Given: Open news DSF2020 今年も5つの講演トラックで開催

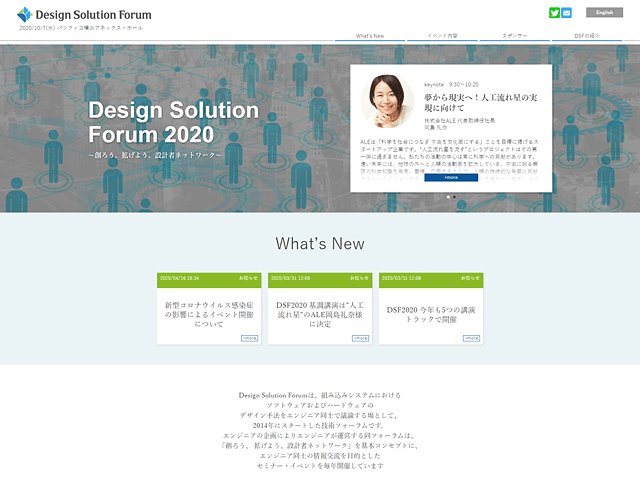Looking at the screenshot, I should 431,315.
